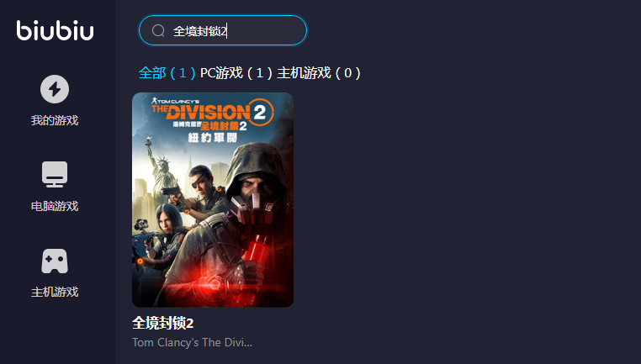
Task: Switch to the 主机游戏 (0) results tab
Action: (319, 73)
